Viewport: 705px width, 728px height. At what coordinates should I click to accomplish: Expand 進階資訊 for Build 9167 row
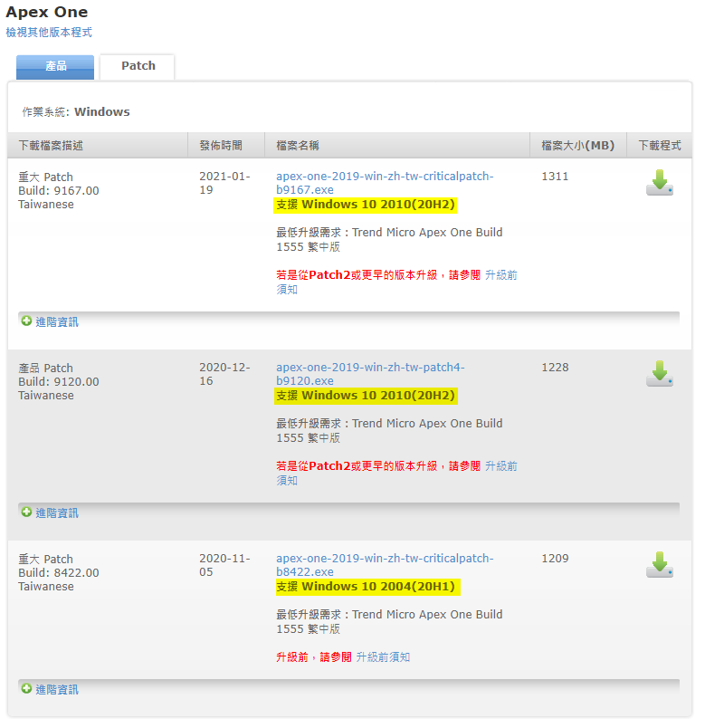point(57,321)
